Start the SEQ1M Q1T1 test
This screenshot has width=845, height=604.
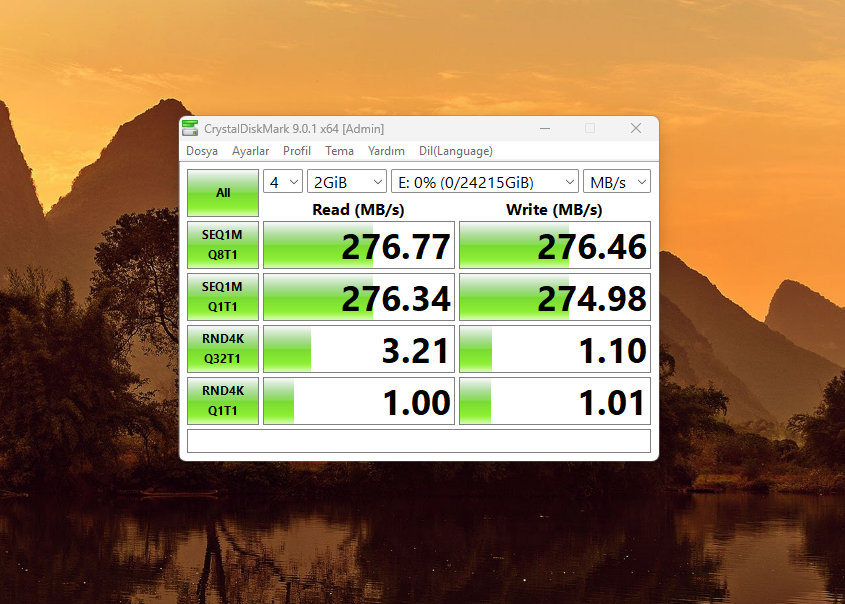[222, 296]
